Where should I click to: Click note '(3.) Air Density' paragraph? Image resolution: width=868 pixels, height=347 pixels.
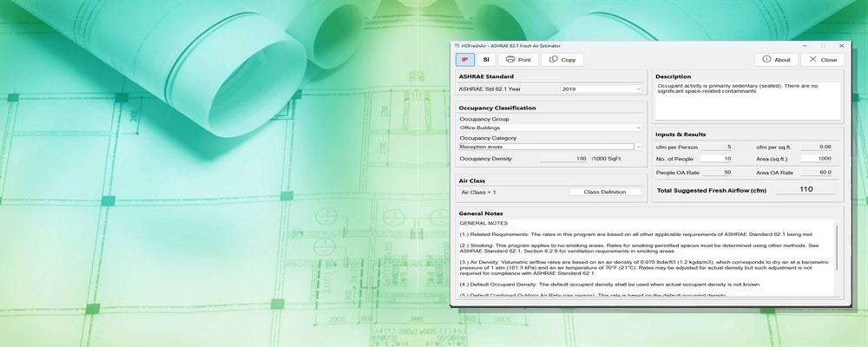tap(644, 268)
